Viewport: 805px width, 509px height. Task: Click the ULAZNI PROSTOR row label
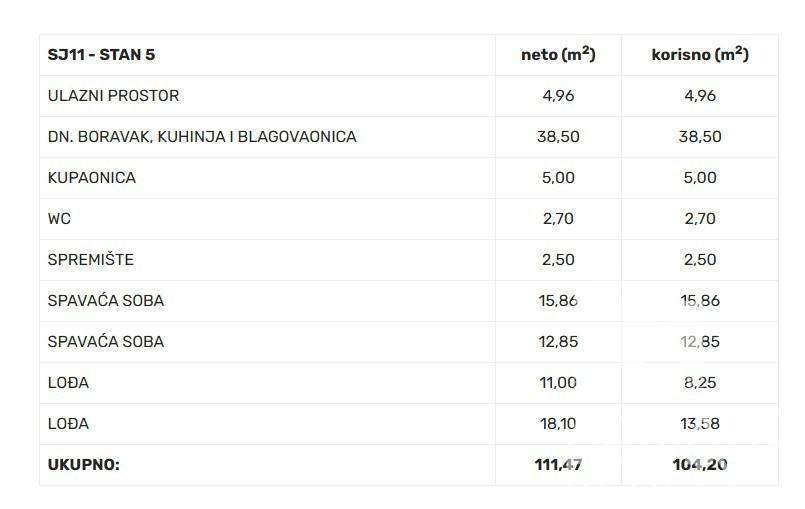(x=113, y=96)
